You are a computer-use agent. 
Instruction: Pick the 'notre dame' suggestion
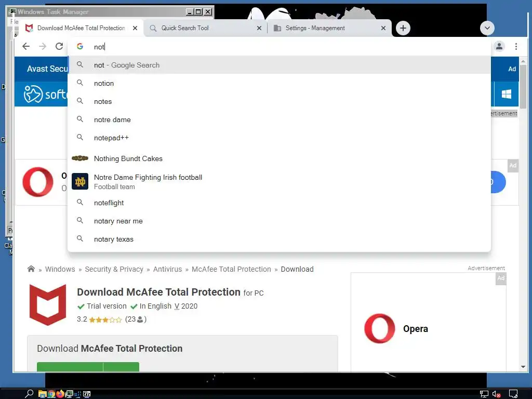tap(279, 119)
